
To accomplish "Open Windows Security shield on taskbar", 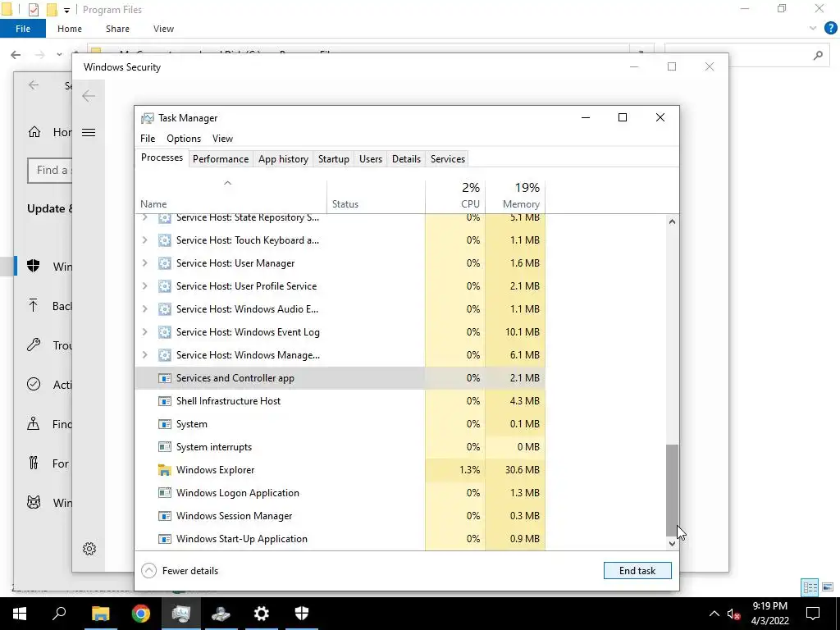I will 302,614.
